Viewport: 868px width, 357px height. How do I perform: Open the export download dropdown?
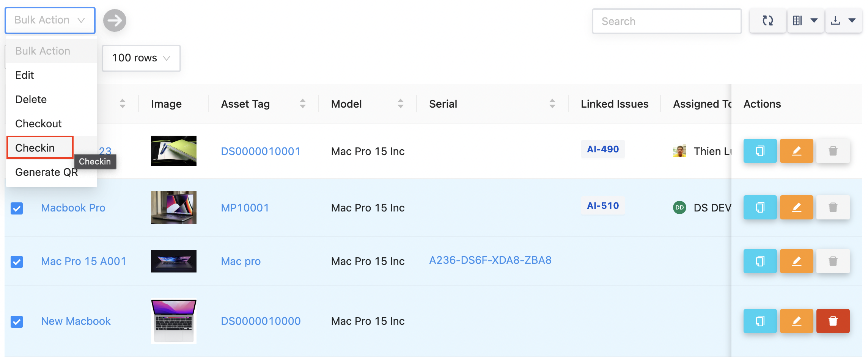coord(843,20)
